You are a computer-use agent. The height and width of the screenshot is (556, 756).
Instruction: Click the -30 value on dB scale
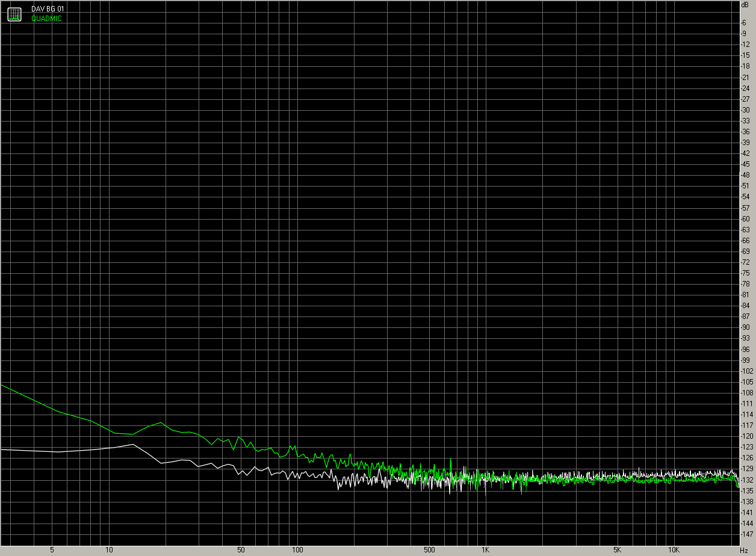pos(746,110)
